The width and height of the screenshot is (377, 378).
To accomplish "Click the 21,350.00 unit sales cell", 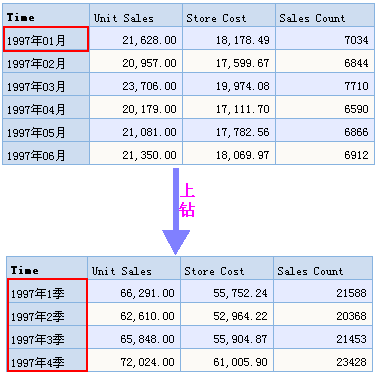I will pos(136,154).
